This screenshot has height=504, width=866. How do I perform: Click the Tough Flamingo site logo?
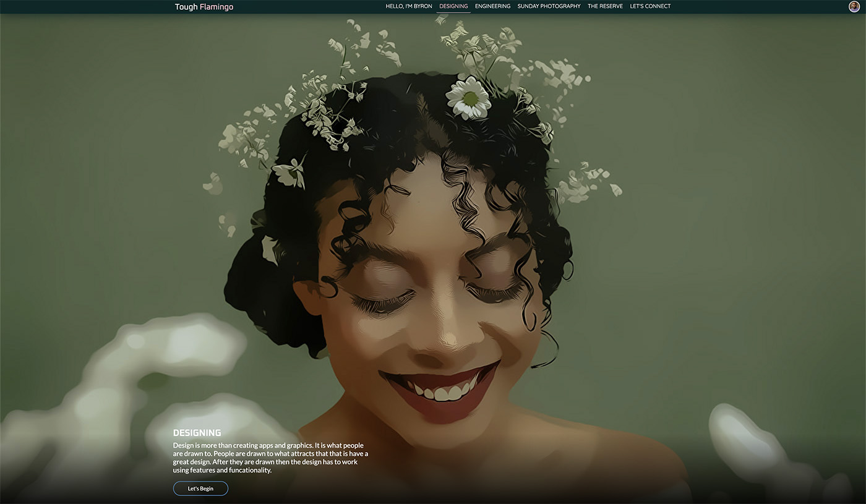[x=204, y=7]
